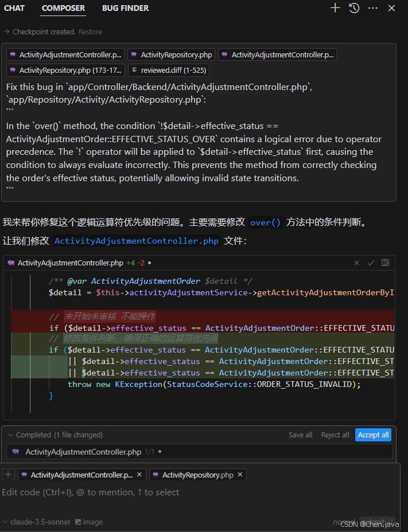
Task: Reject the diff block with X icon
Action: (x=357, y=263)
